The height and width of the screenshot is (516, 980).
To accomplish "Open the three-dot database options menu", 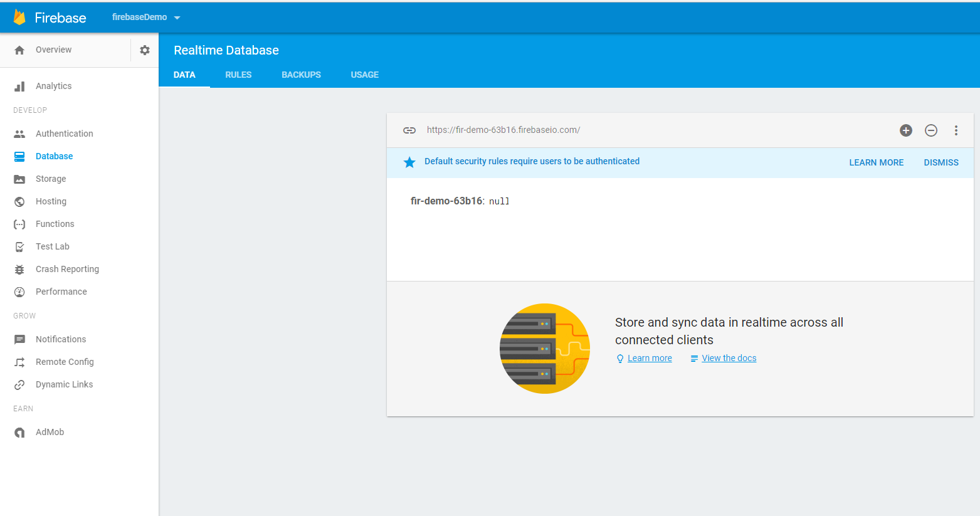I will [956, 130].
